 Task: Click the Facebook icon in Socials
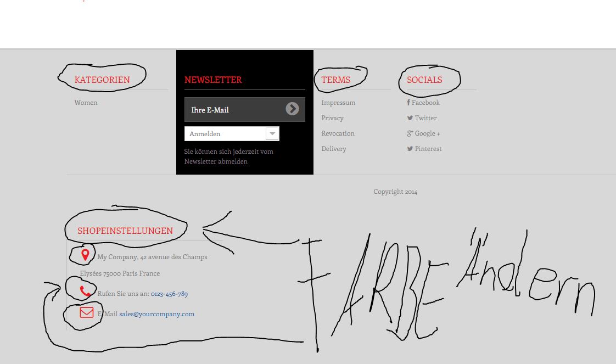pos(408,103)
